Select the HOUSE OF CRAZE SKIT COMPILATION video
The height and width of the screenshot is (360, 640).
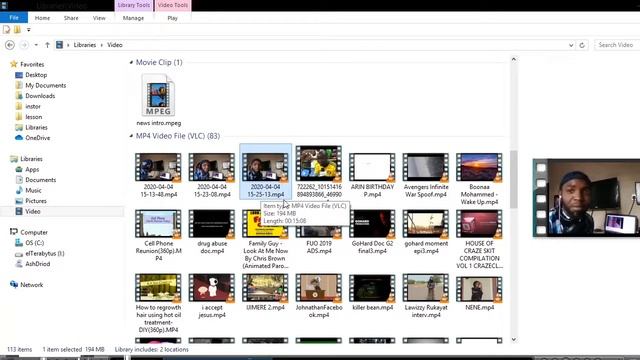[479, 239]
